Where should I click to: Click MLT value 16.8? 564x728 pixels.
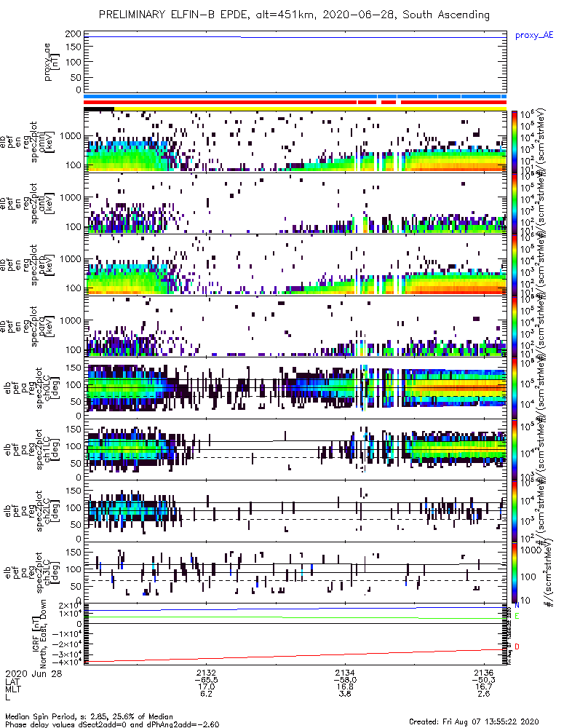click(x=345, y=687)
